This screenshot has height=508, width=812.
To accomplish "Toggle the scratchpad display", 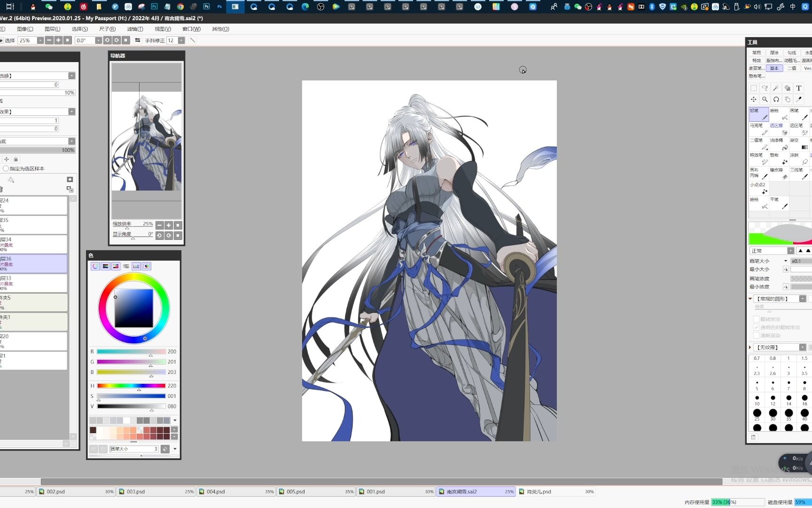I will 147,266.
